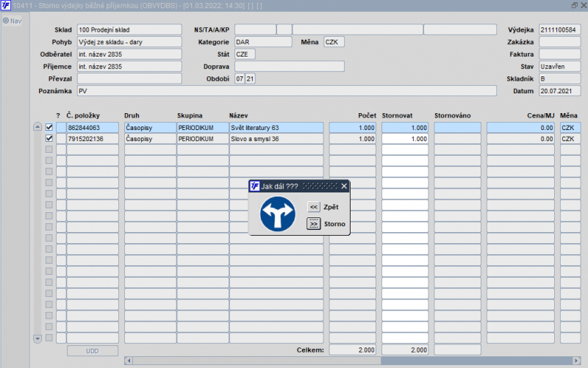Tick the empty checkbox in the third row
This screenshot has height=368, width=588.
pos(49,150)
